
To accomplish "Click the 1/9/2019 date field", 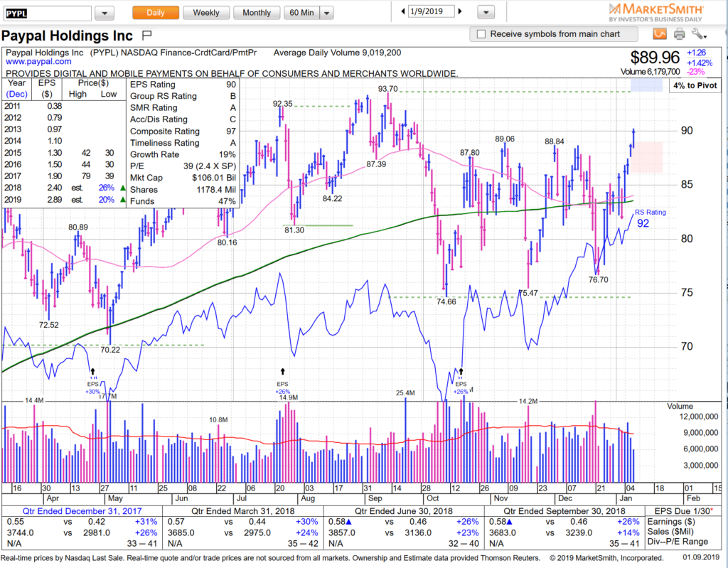I will pos(431,11).
